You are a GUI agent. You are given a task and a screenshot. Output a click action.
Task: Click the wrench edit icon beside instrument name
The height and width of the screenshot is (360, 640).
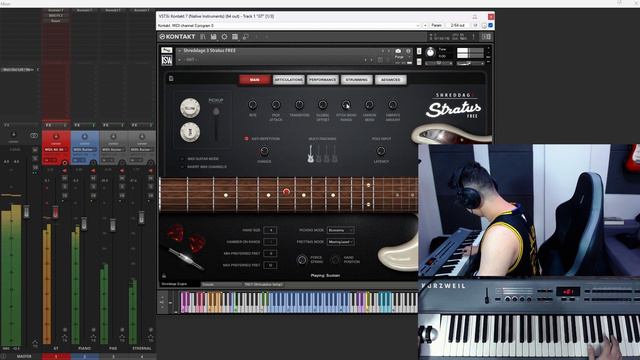167,50
